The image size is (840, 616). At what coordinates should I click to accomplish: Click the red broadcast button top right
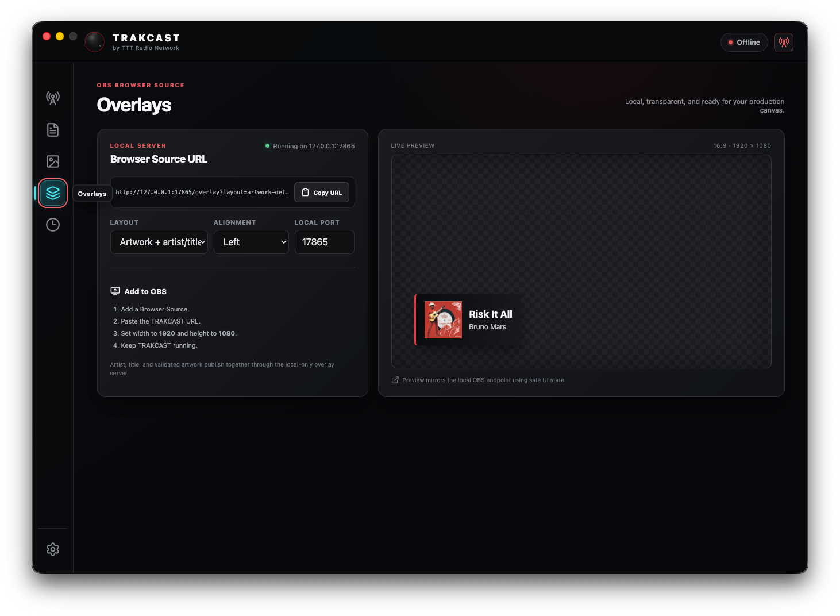click(x=784, y=42)
